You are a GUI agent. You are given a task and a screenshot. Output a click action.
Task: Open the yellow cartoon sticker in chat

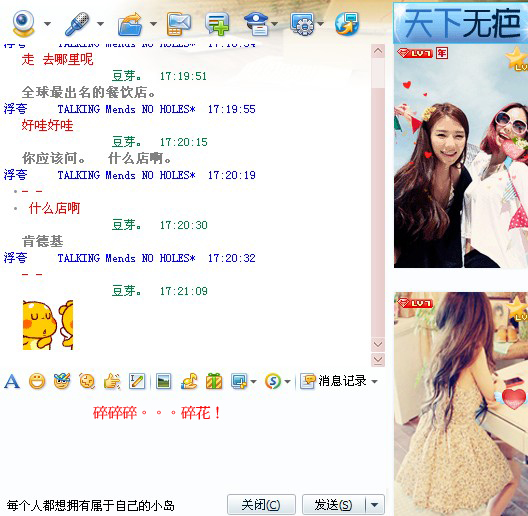(48, 325)
